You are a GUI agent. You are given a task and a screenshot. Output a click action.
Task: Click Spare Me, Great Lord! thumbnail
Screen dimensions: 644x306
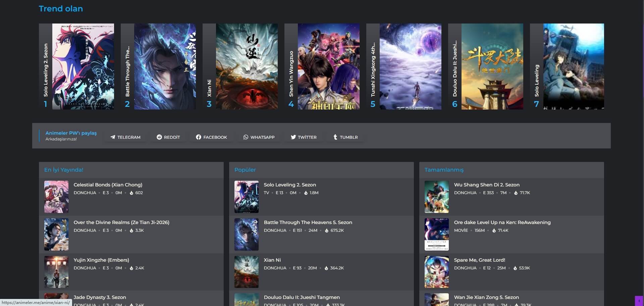click(x=437, y=272)
